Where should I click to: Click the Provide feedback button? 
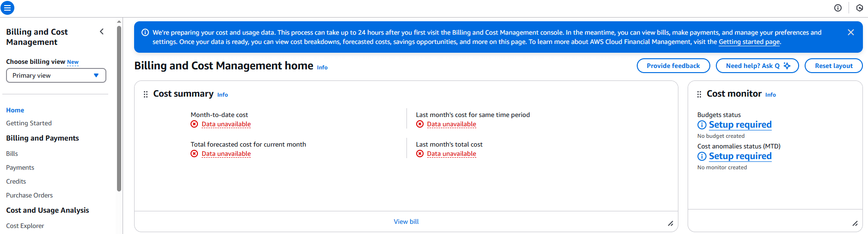point(673,66)
